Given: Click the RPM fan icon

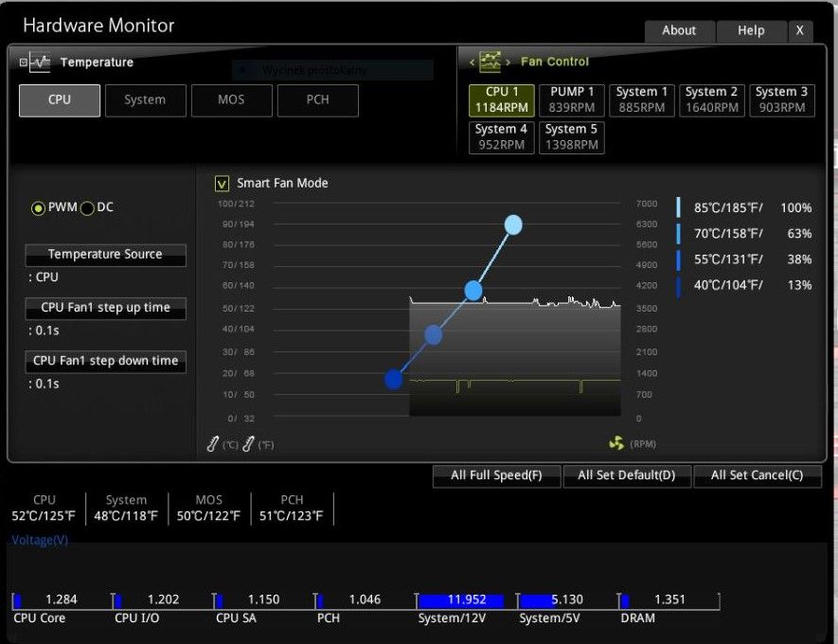Looking at the screenshot, I should pos(616,443).
